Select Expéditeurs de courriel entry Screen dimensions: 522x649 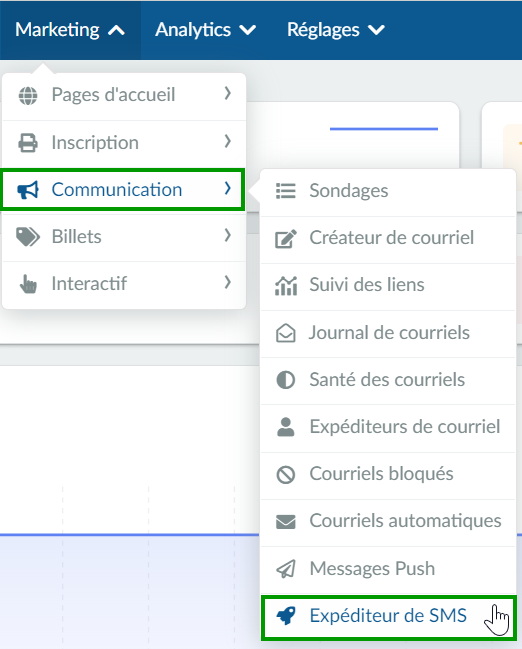pos(388,428)
